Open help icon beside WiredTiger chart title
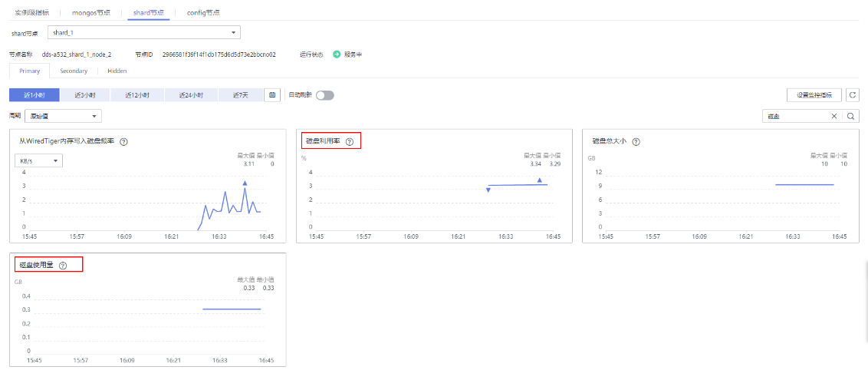The image size is (868, 380). (x=123, y=141)
